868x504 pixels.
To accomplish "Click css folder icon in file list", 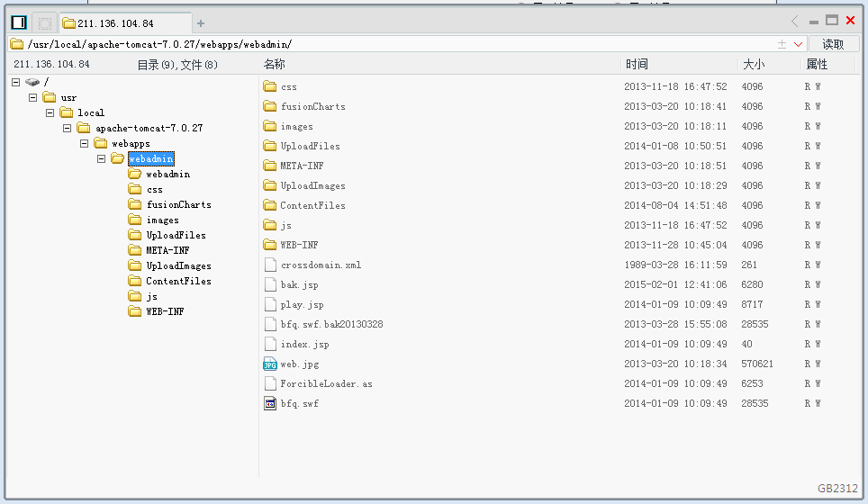I will pos(269,86).
